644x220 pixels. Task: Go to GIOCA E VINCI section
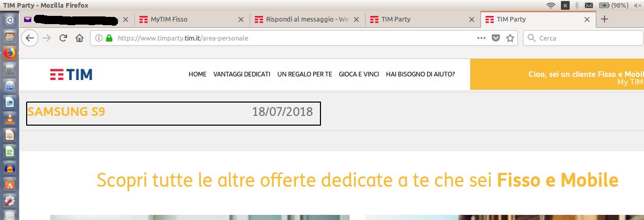(359, 74)
